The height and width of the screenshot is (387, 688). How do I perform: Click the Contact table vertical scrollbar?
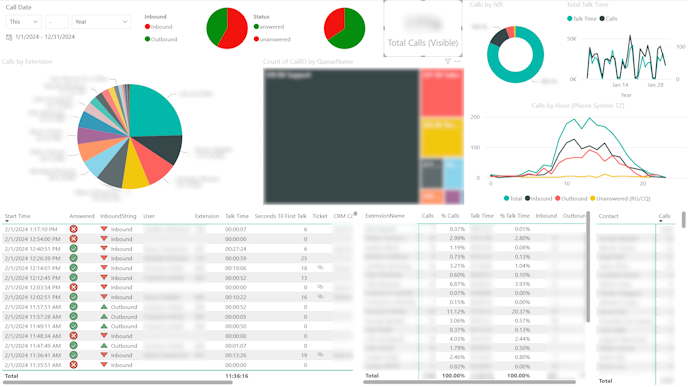[x=684, y=220]
